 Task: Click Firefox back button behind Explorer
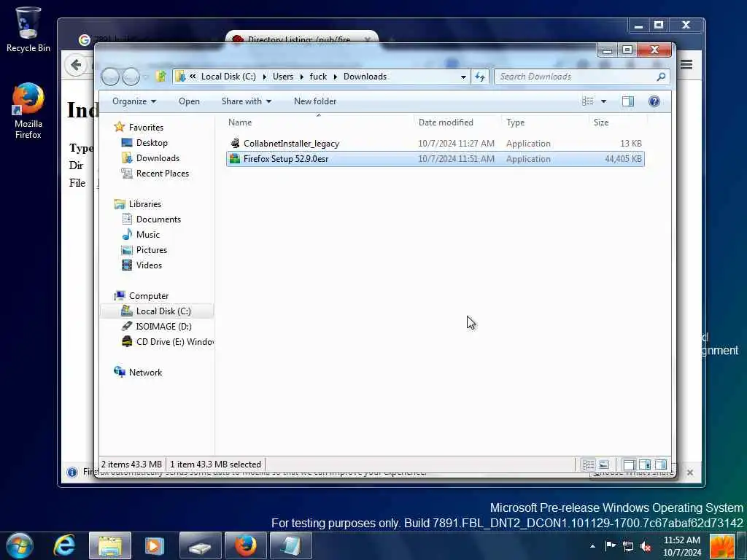[x=76, y=65]
